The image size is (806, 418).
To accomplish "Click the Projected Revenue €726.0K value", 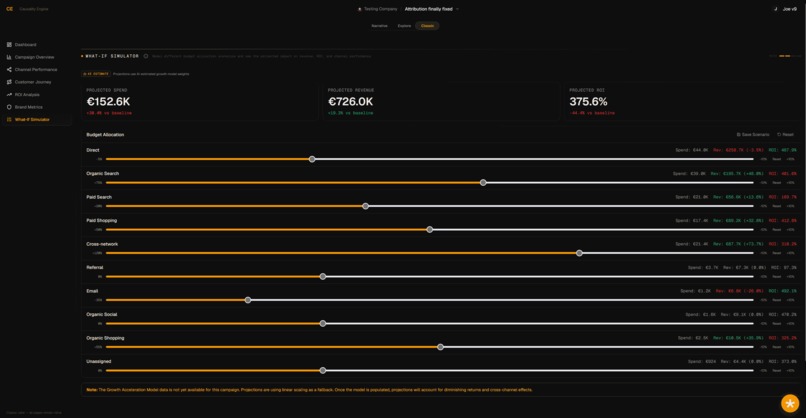I will [x=351, y=102].
